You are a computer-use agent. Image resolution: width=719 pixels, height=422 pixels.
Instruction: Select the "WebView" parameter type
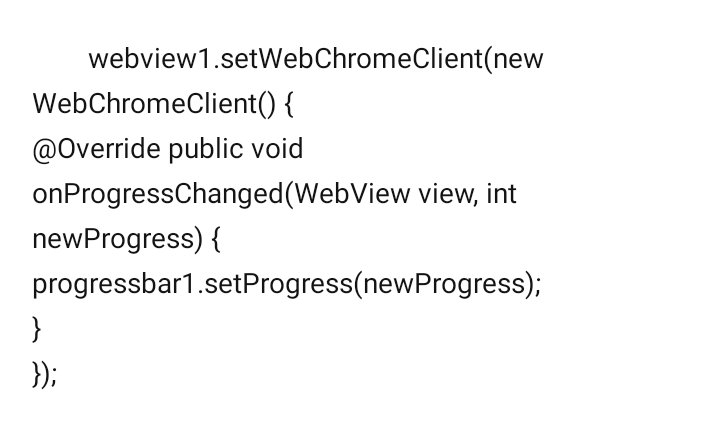352,194
